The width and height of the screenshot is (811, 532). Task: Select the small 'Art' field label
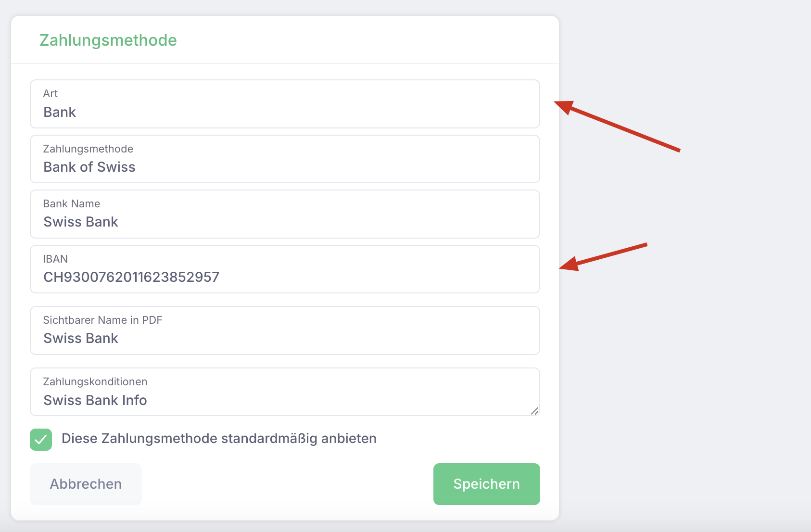click(x=51, y=93)
